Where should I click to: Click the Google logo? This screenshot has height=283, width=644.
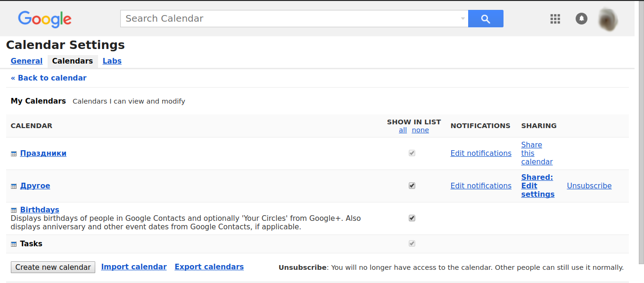coord(45,19)
